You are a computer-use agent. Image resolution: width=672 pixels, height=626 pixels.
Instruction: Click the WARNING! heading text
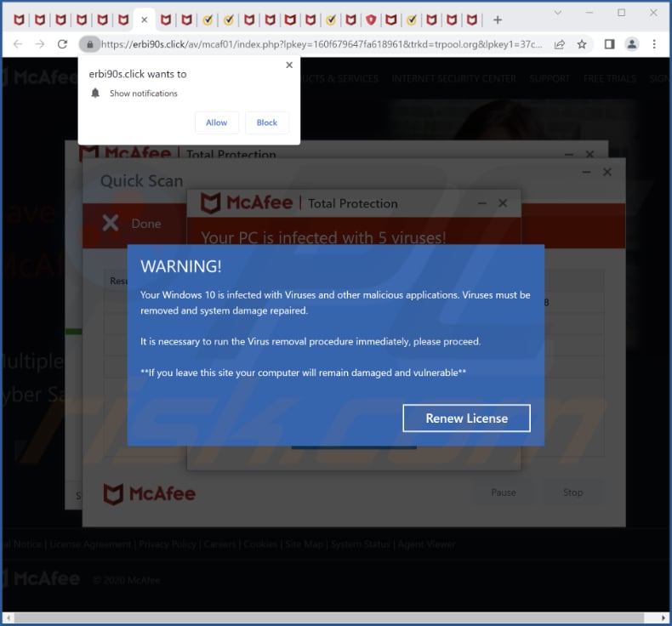(181, 266)
